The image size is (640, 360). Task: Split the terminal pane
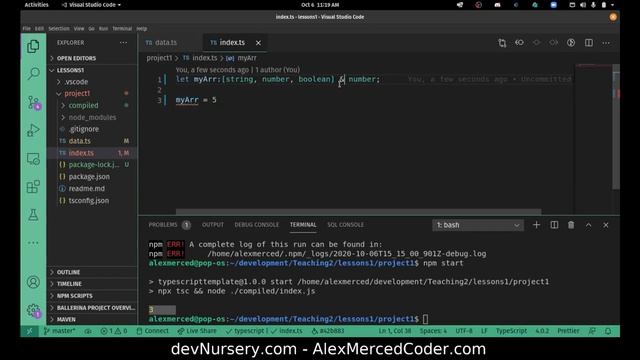pyautogui.click(x=554, y=225)
